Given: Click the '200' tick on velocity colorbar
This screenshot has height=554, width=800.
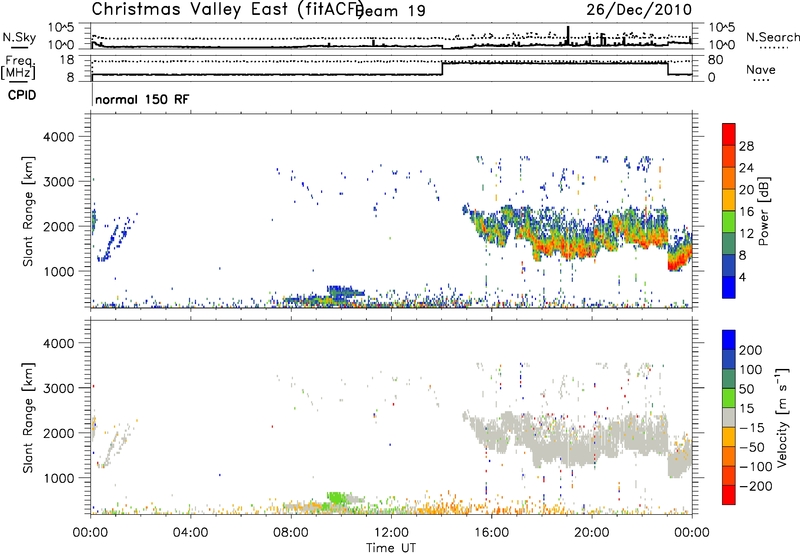Looking at the screenshot, I should click(x=751, y=350).
